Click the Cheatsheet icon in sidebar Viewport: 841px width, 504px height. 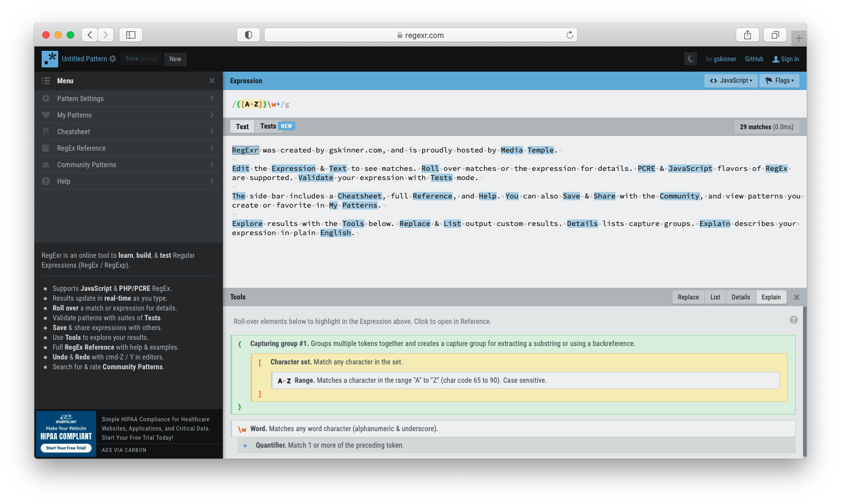click(46, 132)
